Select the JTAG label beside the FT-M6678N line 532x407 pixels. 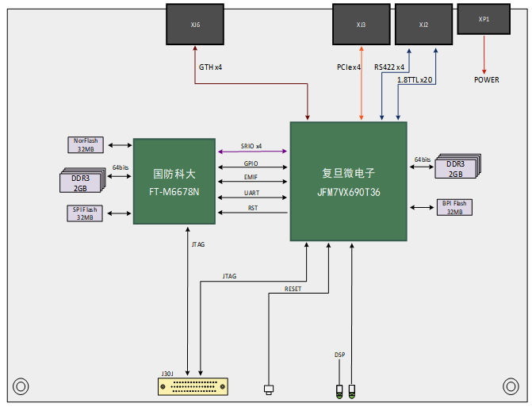pyautogui.click(x=198, y=244)
